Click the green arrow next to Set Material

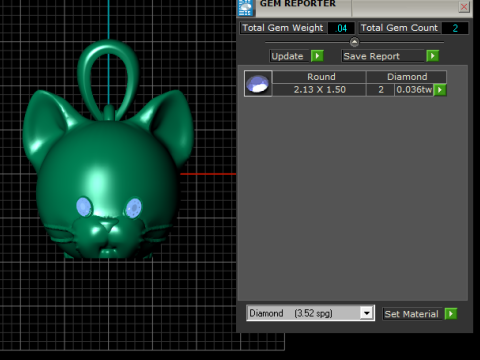(x=451, y=314)
